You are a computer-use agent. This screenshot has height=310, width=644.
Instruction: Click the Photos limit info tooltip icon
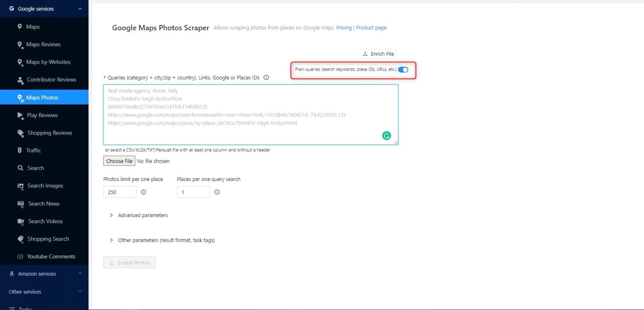[x=143, y=192]
